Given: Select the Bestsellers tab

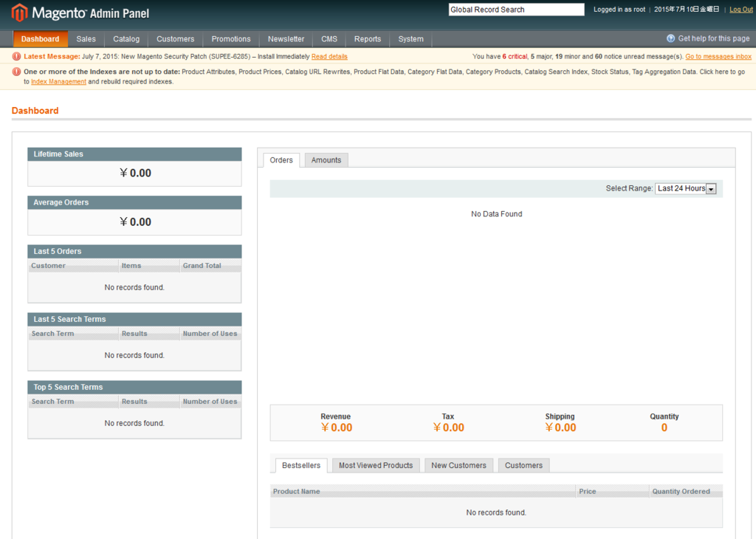Looking at the screenshot, I should (x=301, y=465).
